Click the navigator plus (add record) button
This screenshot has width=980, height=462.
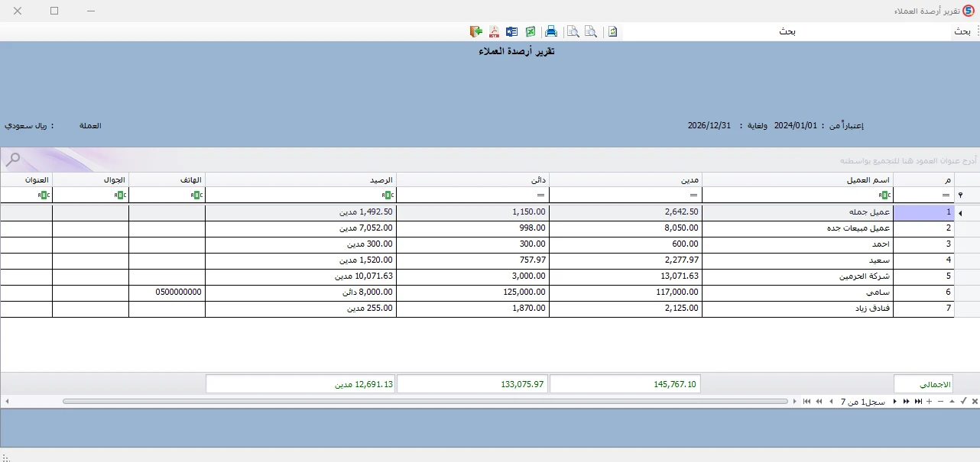[x=929, y=401]
